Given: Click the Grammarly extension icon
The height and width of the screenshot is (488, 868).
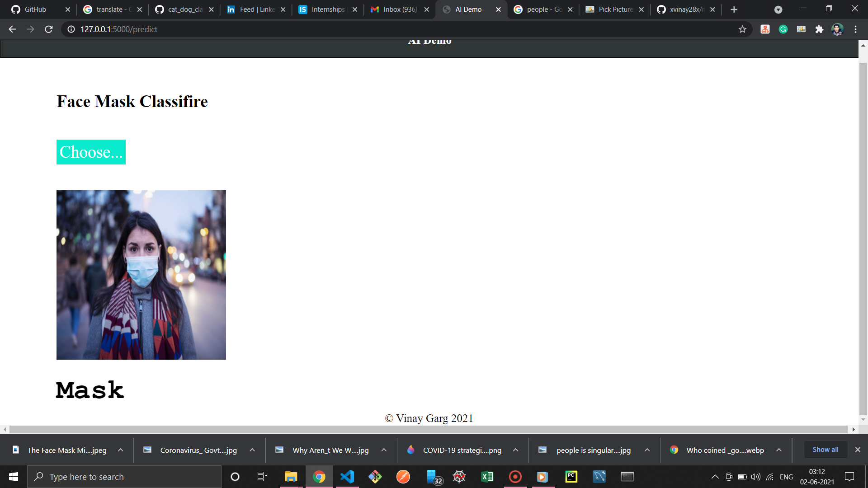Looking at the screenshot, I should click(783, 29).
